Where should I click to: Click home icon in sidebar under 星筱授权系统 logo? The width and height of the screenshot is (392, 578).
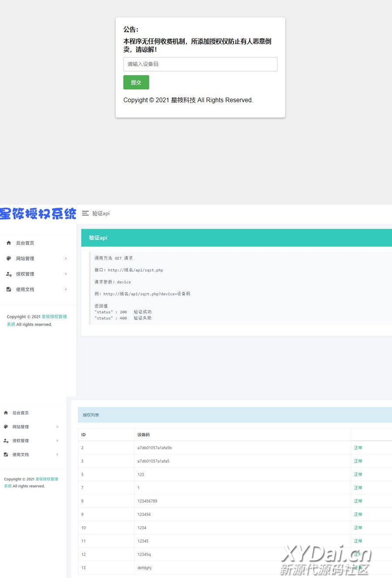pos(9,243)
